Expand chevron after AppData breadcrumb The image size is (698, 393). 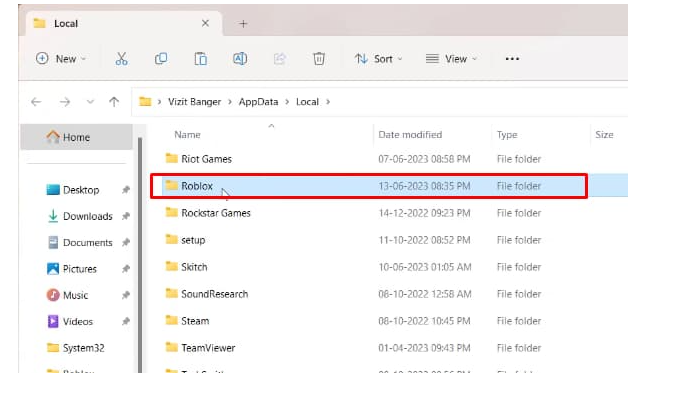pos(287,102)
